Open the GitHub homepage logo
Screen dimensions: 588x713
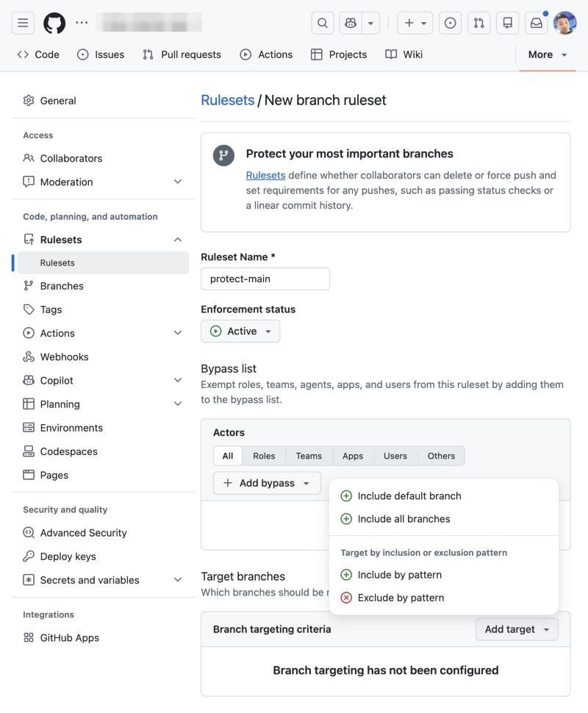[54, 23]
